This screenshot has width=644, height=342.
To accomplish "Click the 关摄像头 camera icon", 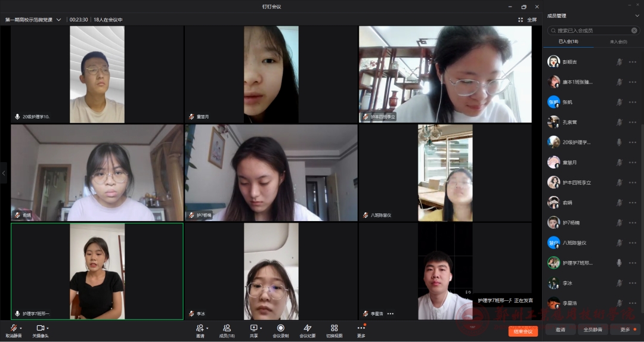I will click(40, 328).
